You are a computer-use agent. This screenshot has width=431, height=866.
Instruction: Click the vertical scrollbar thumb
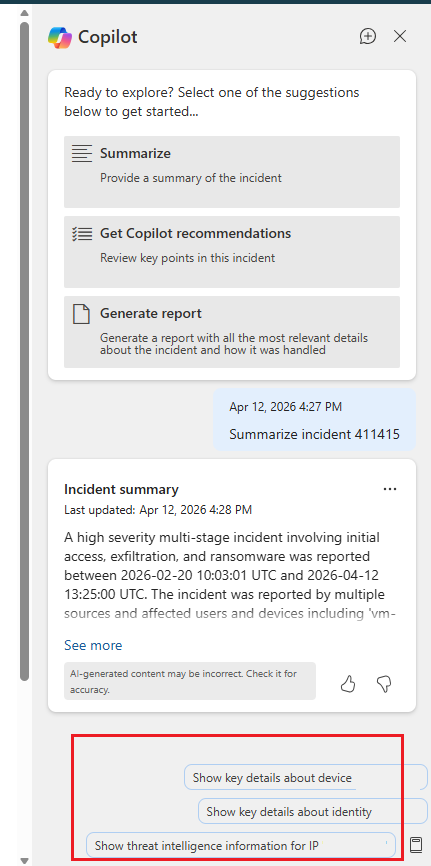click(24, 351)
